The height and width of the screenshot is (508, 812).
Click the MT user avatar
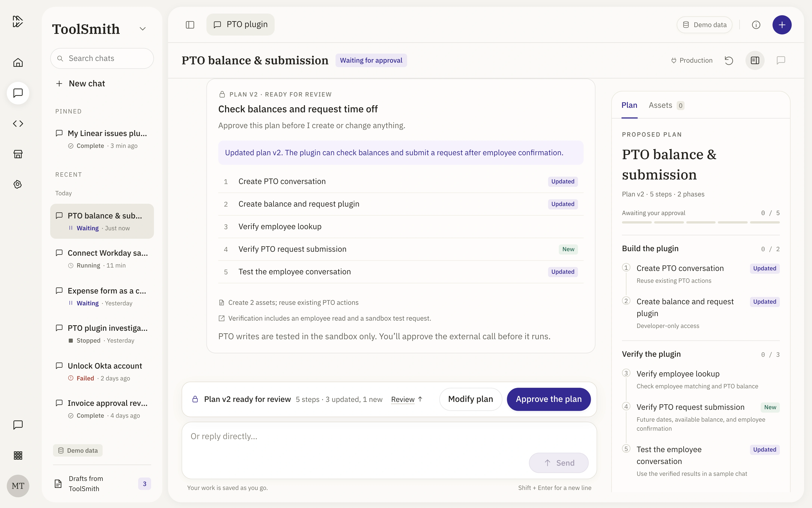(18, 486)
